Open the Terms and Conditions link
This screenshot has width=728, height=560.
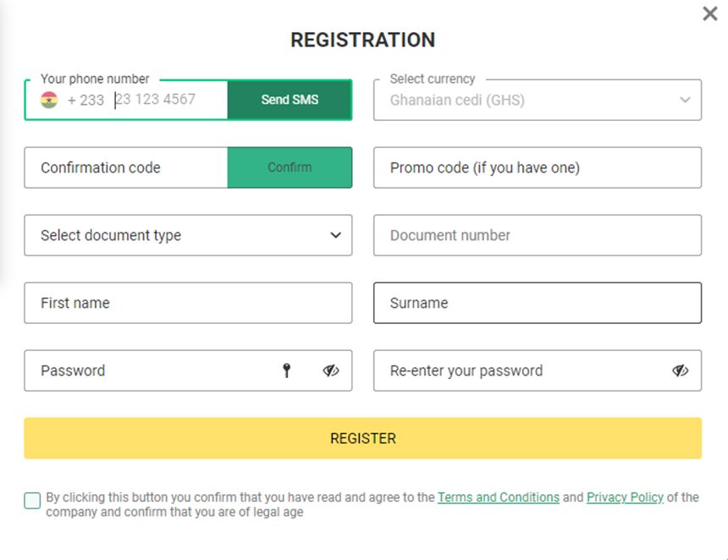[498, 497]
